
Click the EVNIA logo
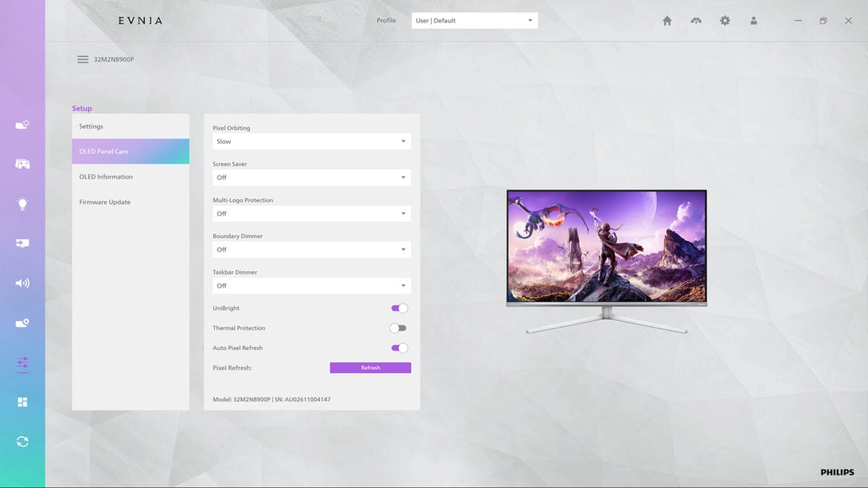pyautogui.click(x=140, y=21)
